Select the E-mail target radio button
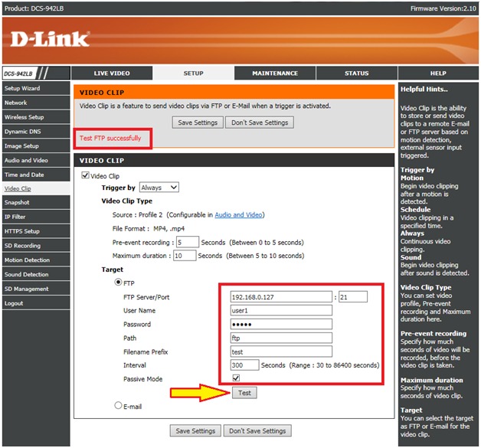The image size is (481, 448). click(117, 406)
